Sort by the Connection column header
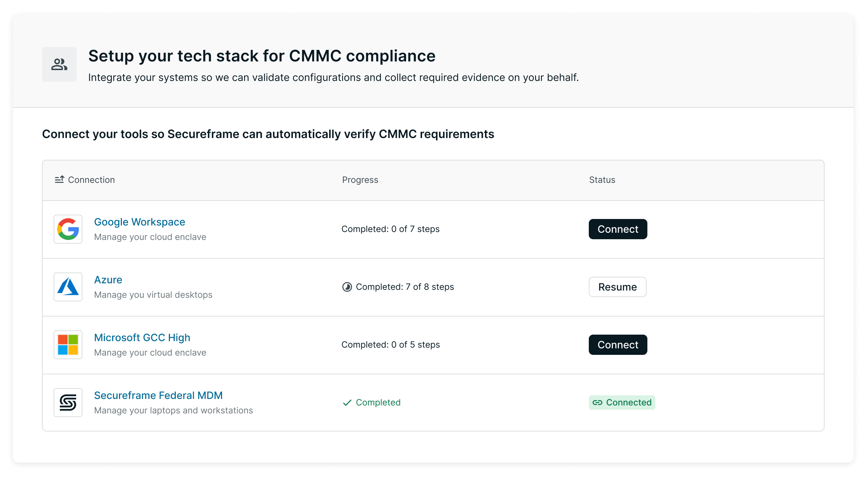 [91, 180]
